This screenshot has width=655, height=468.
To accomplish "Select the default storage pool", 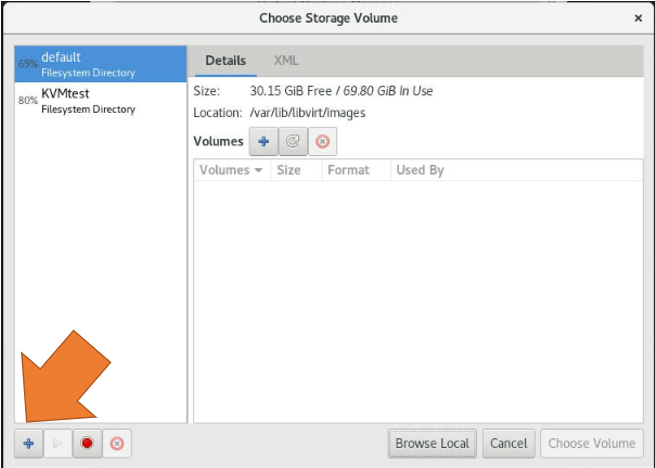I will click(100, 64).
